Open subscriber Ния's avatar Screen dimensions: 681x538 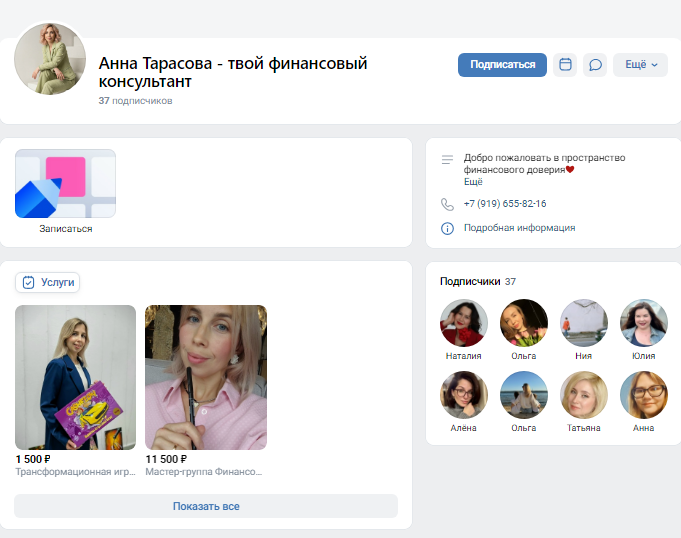click(583, 323)
